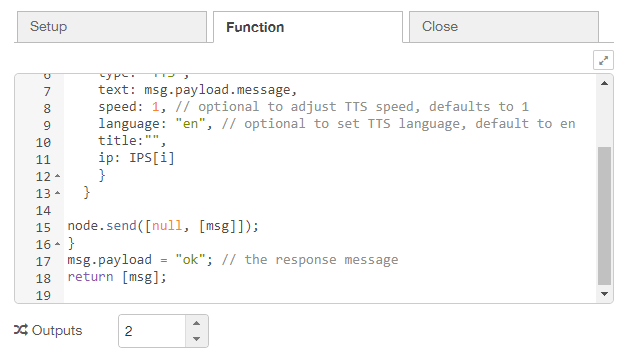This screenshot has height=360, width=632.
Task: Click the speed value 1 in code
Action: pos(156,107)
